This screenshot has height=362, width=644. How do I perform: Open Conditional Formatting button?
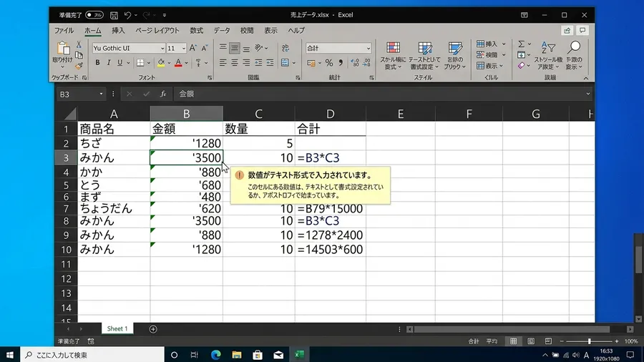pyautogui.click(x=393, y=55)
